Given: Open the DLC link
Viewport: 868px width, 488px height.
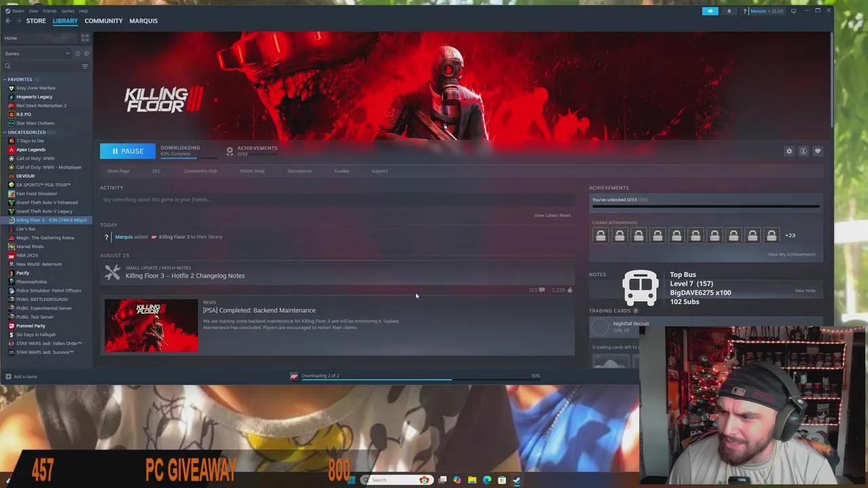Looking at the screenshot, I should coord(157,171).
